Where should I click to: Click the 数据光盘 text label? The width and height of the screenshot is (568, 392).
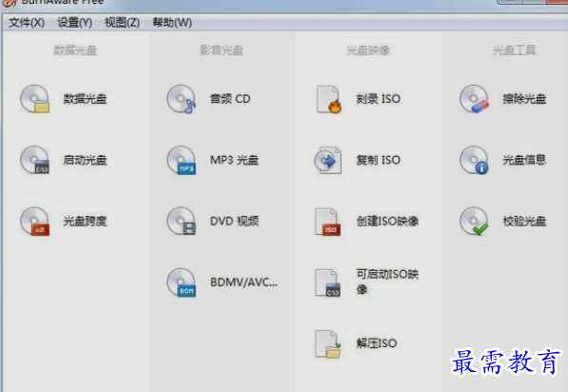85,99
